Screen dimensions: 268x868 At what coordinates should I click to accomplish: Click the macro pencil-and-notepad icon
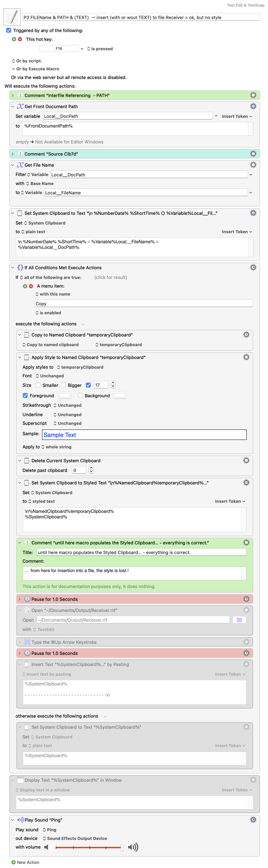pos(12,17)
